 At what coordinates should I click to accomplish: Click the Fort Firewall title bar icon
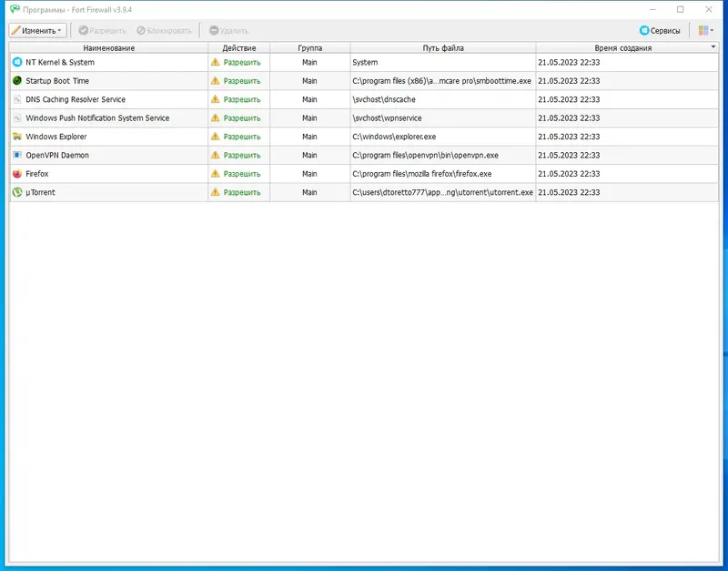(x=15, y=9)
